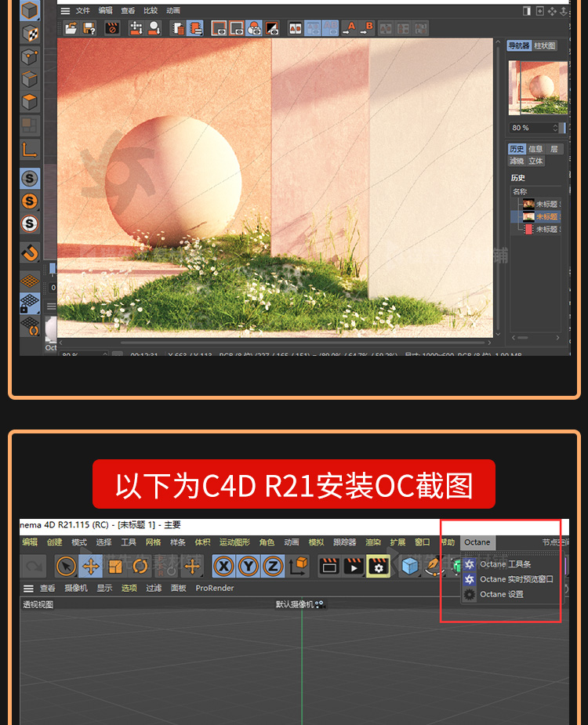
Task: Select the Scale tool icon
Action: (115, 566)
